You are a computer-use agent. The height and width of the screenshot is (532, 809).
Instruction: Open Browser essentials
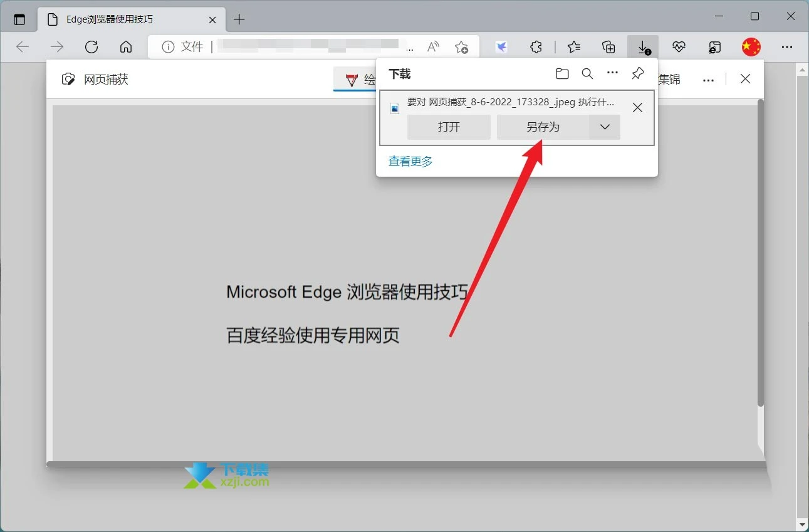[679, 46]
